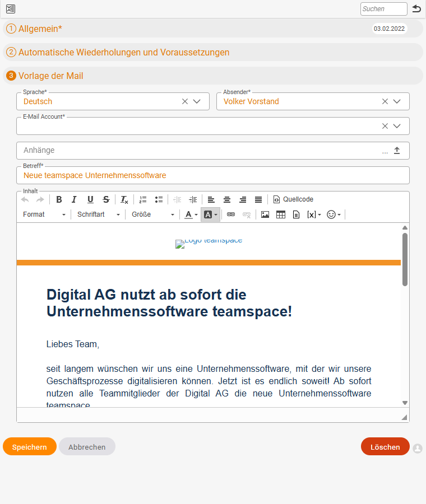
Task: Open the placeholder variables [x] menu
Action: 314,214
